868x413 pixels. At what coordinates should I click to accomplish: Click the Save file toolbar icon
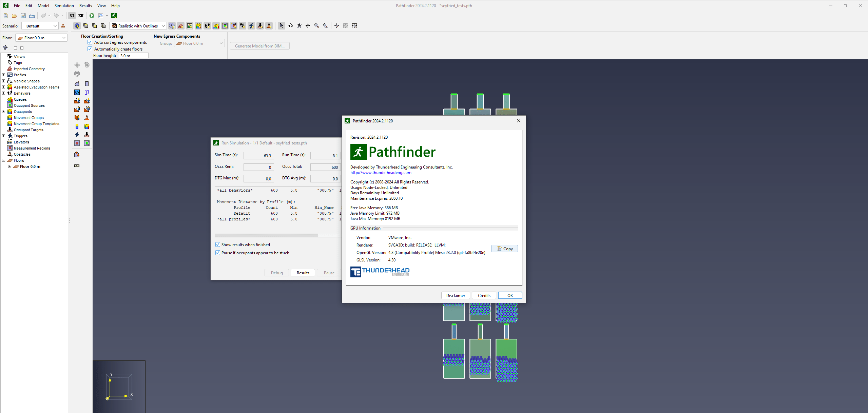pos(23,16)
